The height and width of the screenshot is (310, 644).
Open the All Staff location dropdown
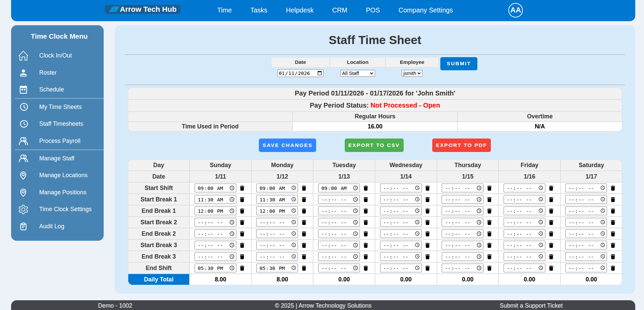click(357, 73)
